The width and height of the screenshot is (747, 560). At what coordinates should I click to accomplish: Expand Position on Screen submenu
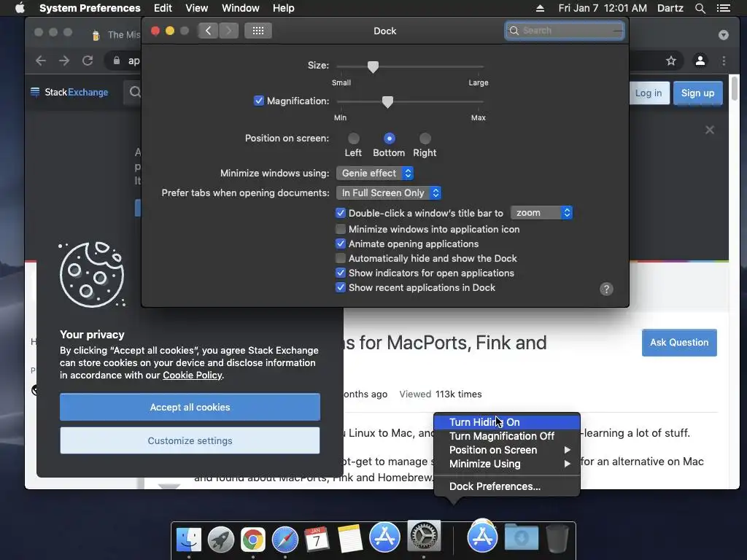[x=508, y=450]
